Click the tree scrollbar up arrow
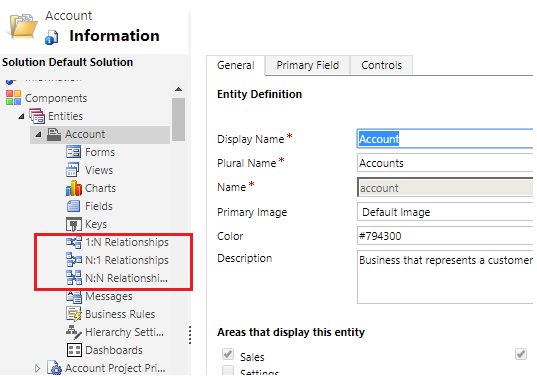The width and height of the screenshot is (537, 377). (178, 89)
